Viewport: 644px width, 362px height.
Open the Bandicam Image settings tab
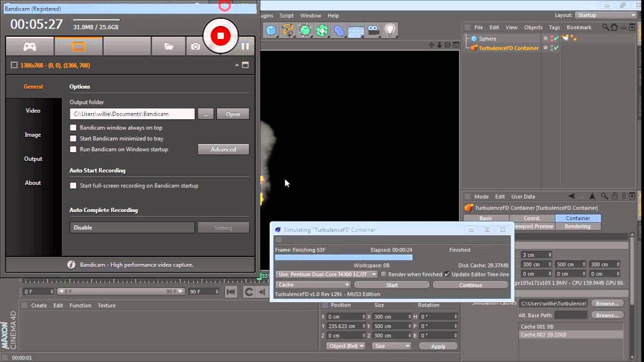coord(33,135)
